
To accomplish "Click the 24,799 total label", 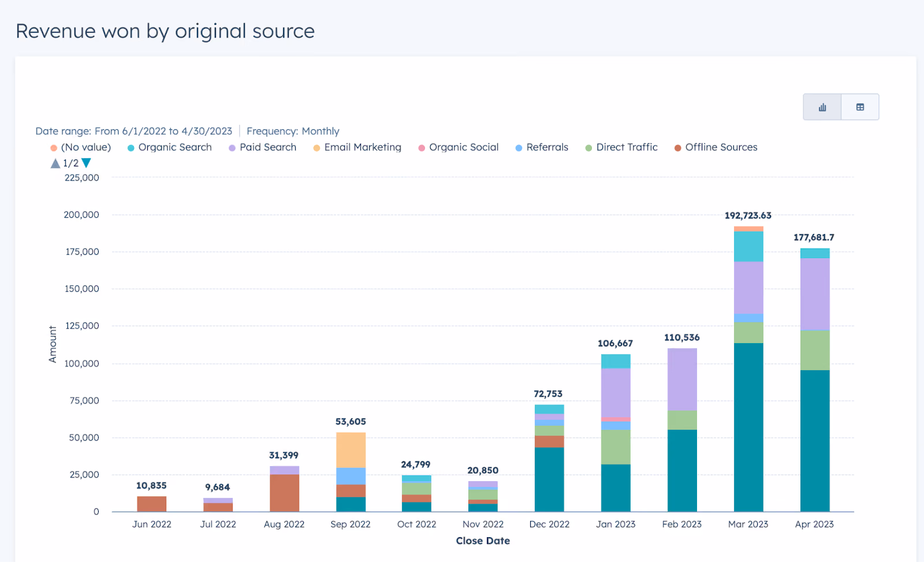I will (416, 464).
